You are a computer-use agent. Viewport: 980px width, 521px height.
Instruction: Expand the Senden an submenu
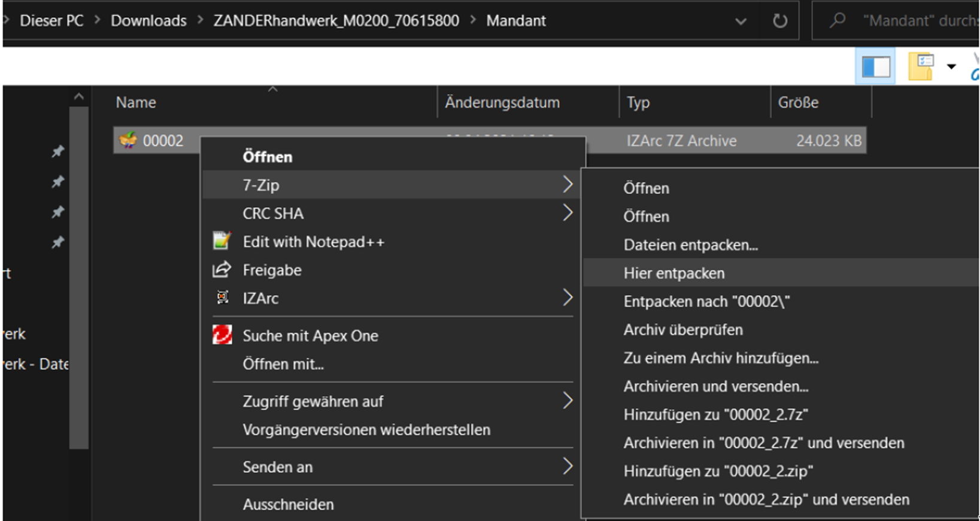click(x=567, y=467)
